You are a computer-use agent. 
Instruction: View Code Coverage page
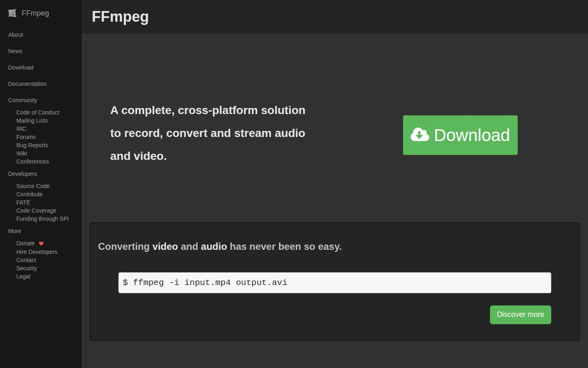36,211
